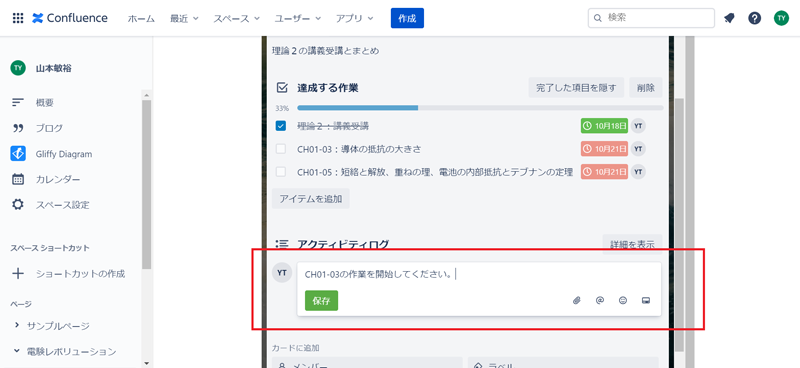Open the ユーザー dropdown menu
The height and width of the screenshot is (368, 800).
click(x=298, y=18)
